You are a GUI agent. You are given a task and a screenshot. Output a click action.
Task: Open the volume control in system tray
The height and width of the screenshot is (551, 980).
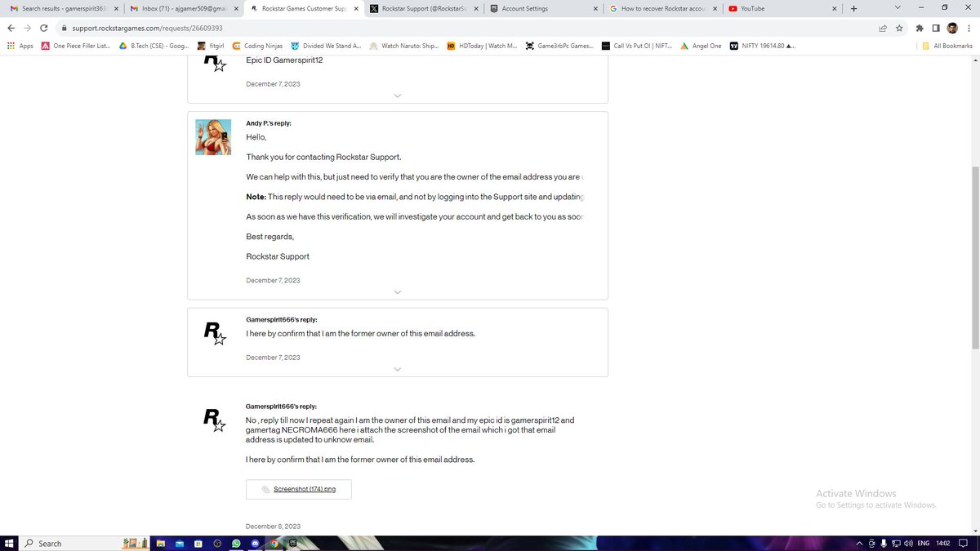(x=908, y=544)
